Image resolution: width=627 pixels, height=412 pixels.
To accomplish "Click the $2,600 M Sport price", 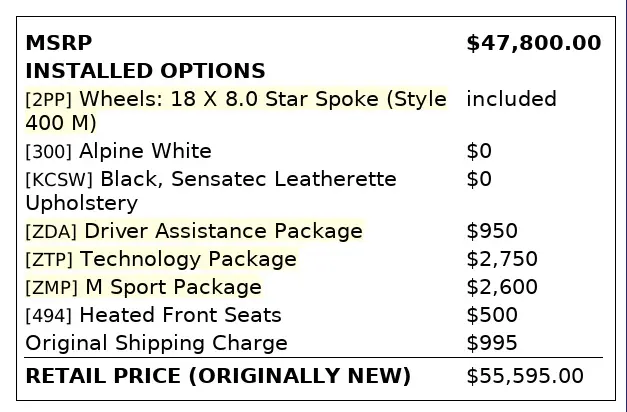I will click(x=501, y=287).
